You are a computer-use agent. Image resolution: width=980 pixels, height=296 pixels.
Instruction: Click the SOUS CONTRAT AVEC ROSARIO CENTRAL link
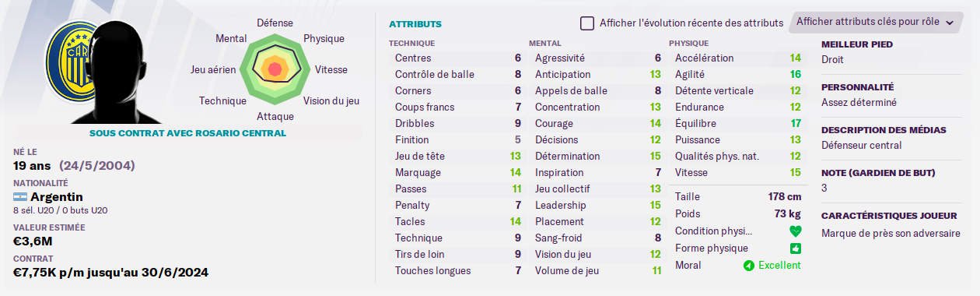pos(188,133)
